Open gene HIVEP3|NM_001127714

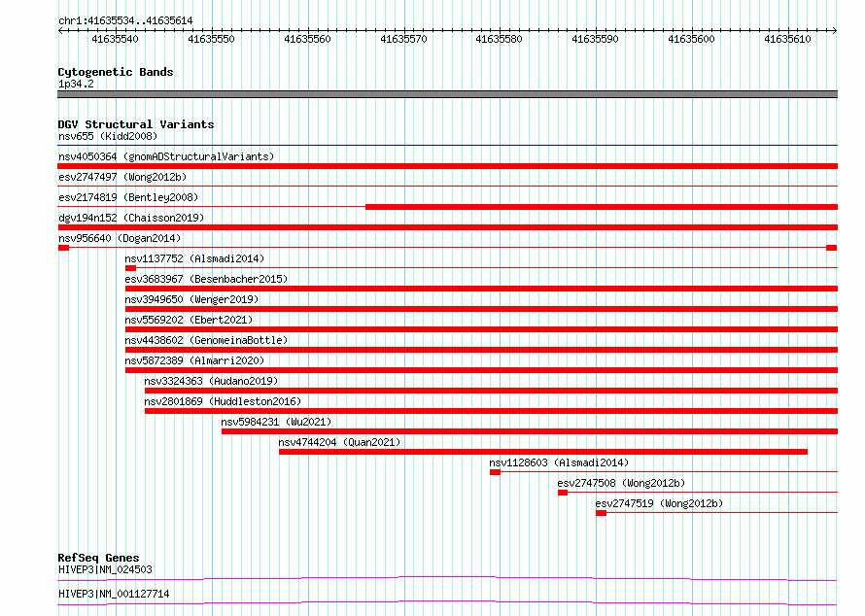(x=114, y=594)
